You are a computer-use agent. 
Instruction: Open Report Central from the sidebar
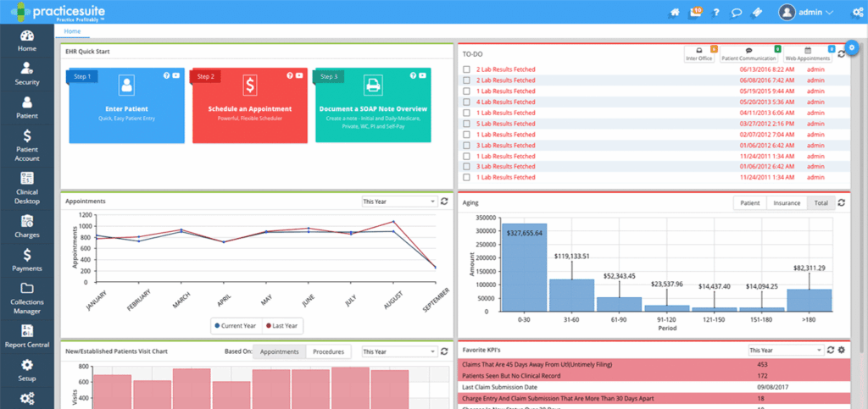[27, 335]
